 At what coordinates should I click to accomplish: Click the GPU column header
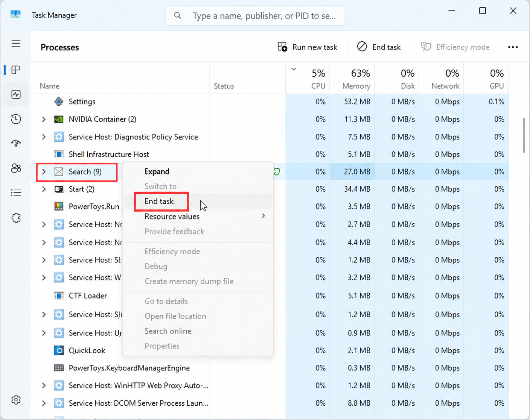tap(486, 78)
